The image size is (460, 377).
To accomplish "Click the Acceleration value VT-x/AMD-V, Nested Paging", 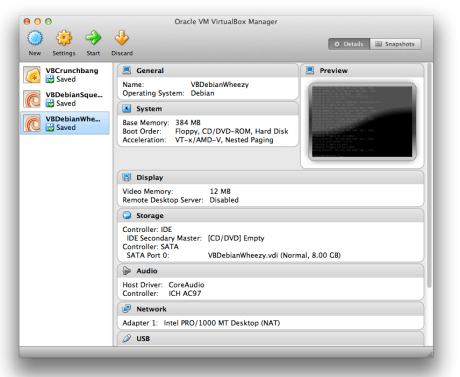I will click(224, 140).
